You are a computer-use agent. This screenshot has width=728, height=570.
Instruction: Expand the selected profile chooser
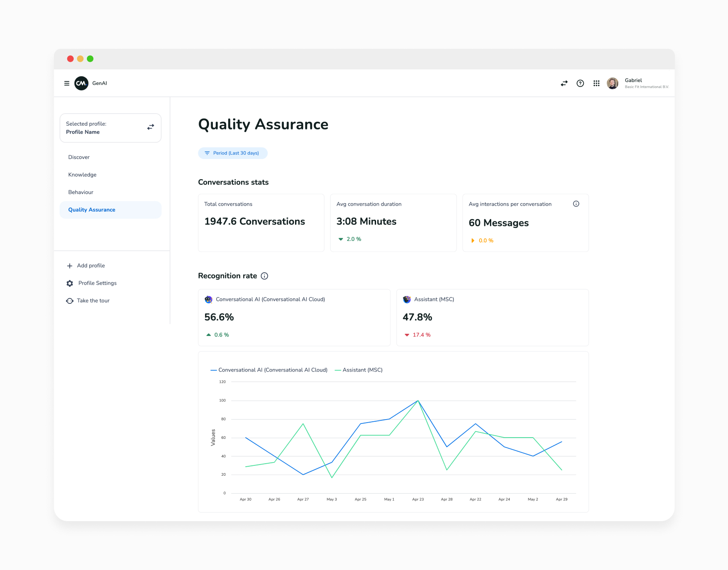coord(110,128)
